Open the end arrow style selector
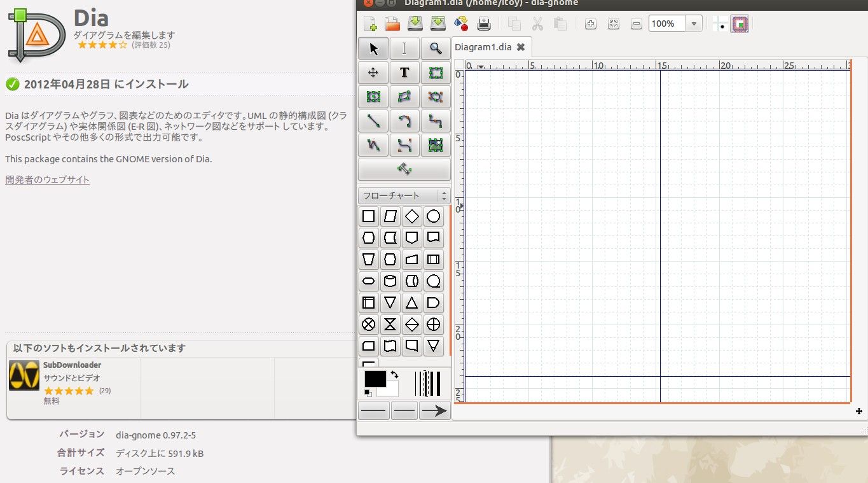868x483 pixels. coord(435,410)
